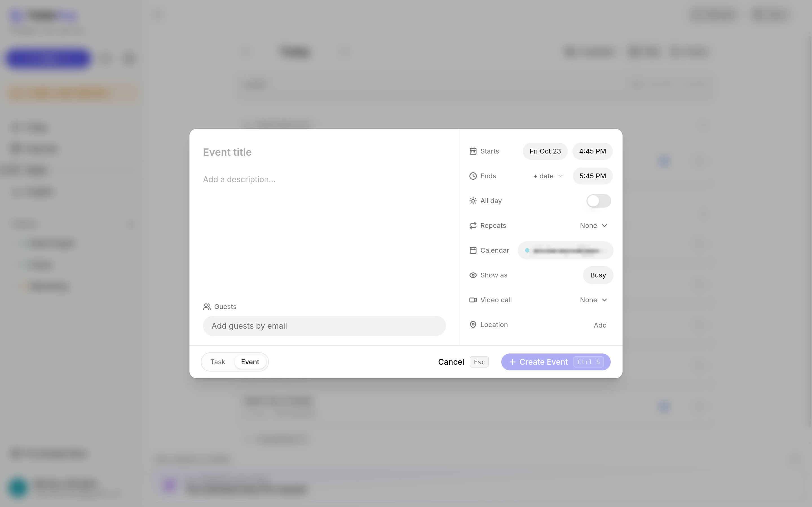Expand the Ends + date dropdown
The image size is (812, 507).
click(x=548, y=176)
